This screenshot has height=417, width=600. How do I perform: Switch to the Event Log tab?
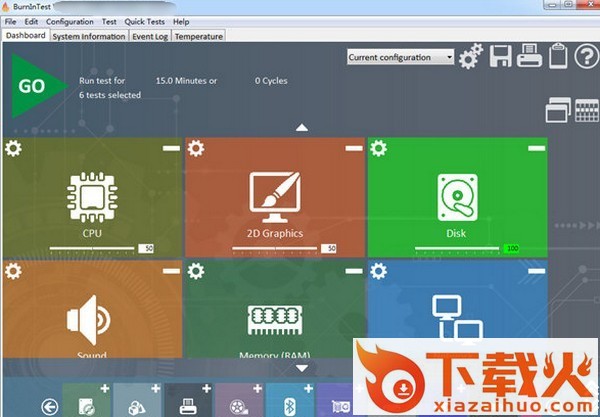click(150, 36)
